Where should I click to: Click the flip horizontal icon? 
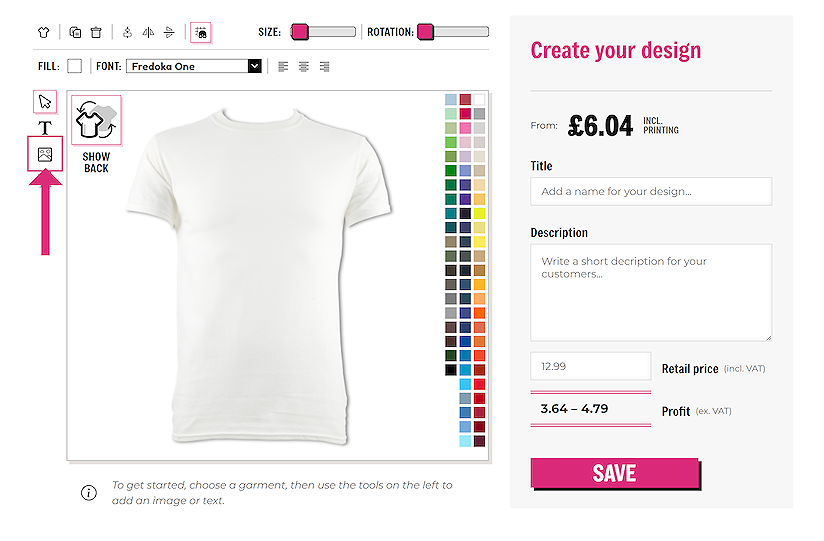(147, 32)
